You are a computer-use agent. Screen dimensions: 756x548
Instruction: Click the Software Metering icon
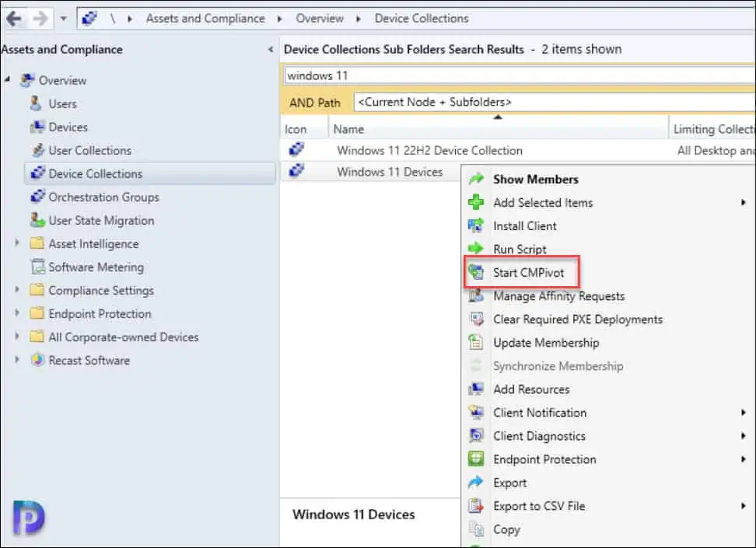(x=37, y=267)
